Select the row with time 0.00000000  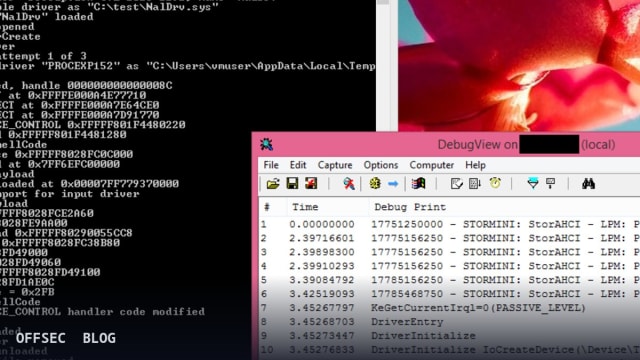(449, 224)
